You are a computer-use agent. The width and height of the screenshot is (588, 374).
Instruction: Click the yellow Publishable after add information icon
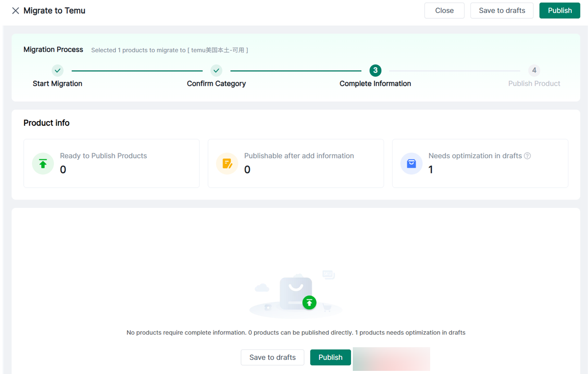(x=227, y=164)
